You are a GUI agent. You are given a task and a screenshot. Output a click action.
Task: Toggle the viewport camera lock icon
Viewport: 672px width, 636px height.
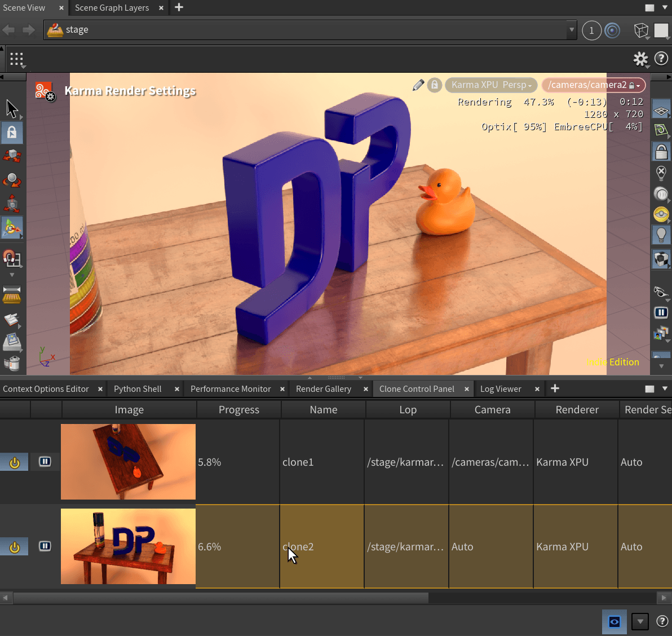coord(434,85)
